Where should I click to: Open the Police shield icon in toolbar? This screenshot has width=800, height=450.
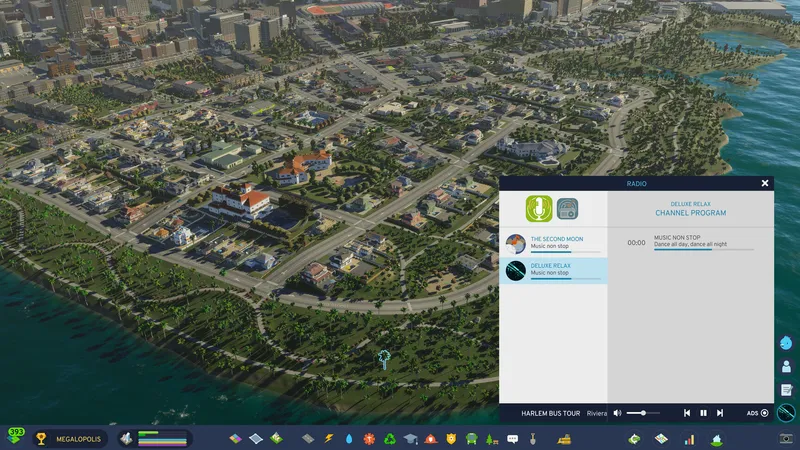tap(451, 438)
